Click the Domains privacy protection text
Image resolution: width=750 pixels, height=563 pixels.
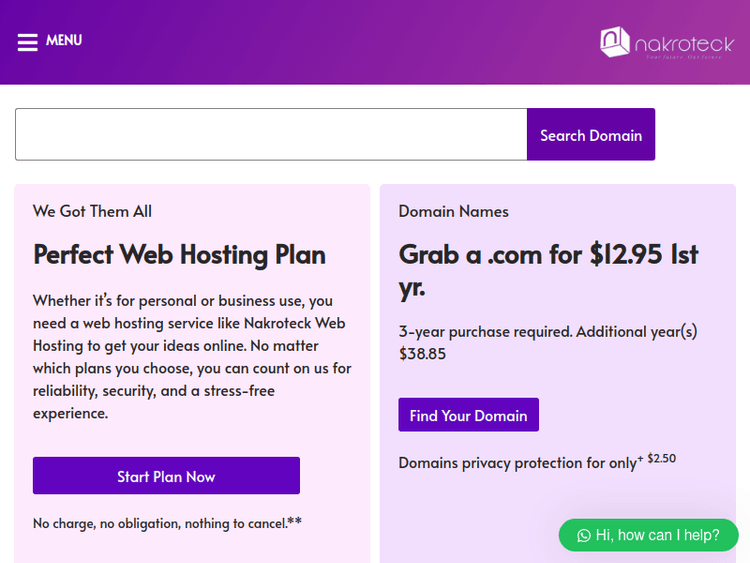pyautogui.click(x=517, y=463)
